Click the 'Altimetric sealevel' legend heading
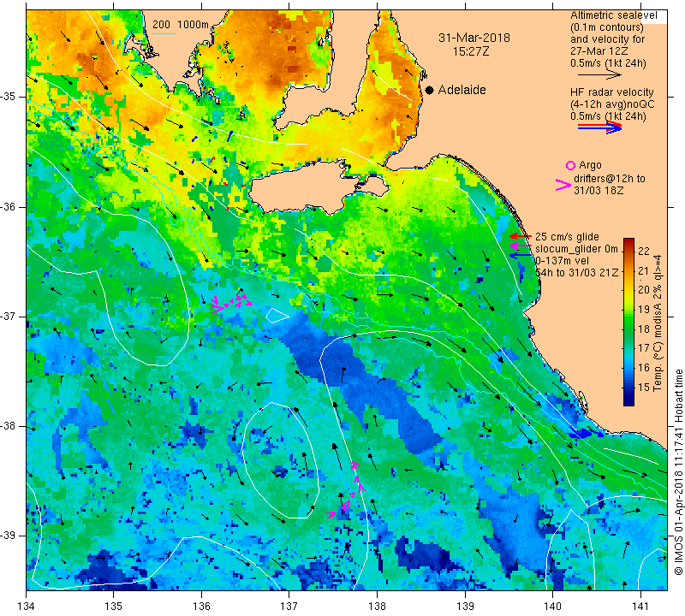The image size is (685, 616). 613,15
